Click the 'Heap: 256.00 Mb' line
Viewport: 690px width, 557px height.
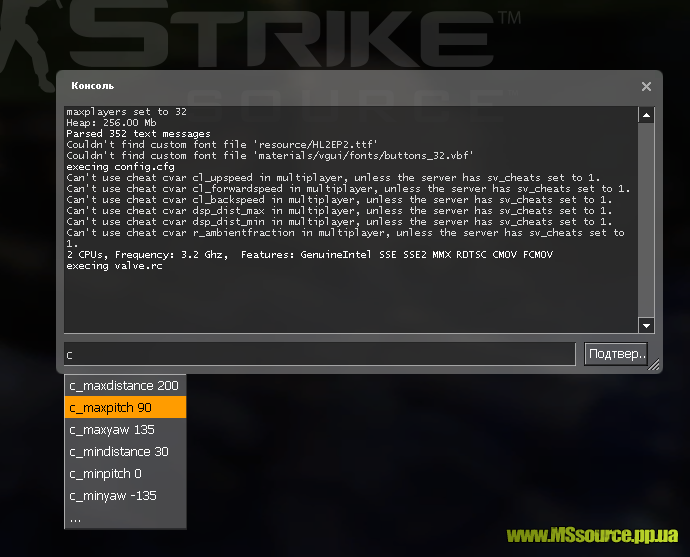(111, 123)
